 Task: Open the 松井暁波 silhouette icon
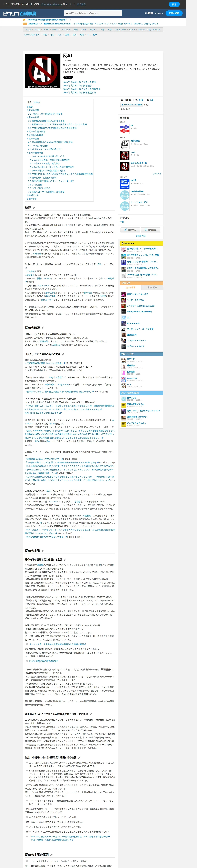click(x=124, y=373)
